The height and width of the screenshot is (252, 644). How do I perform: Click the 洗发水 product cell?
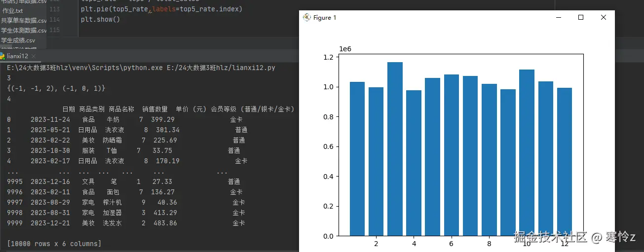[112, 223]
